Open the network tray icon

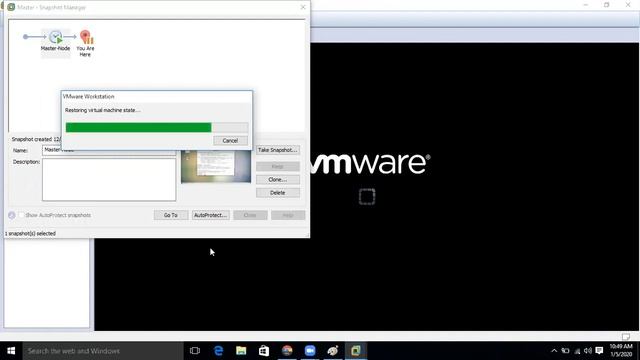[x=577, y=351]
